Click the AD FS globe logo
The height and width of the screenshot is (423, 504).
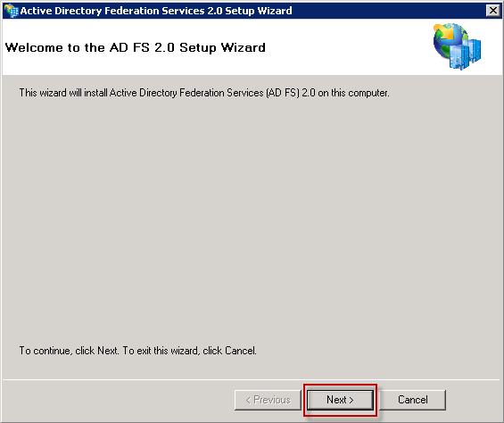coord(457,46)
